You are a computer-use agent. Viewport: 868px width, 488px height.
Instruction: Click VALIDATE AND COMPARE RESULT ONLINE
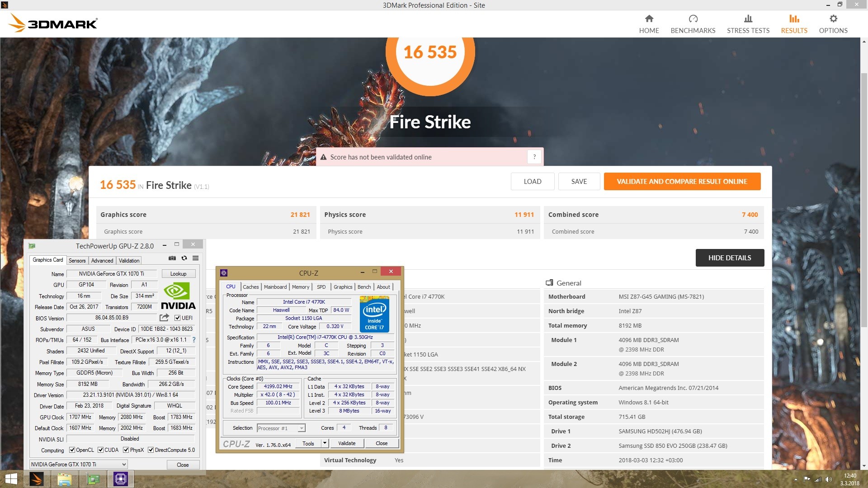point(682,181)
